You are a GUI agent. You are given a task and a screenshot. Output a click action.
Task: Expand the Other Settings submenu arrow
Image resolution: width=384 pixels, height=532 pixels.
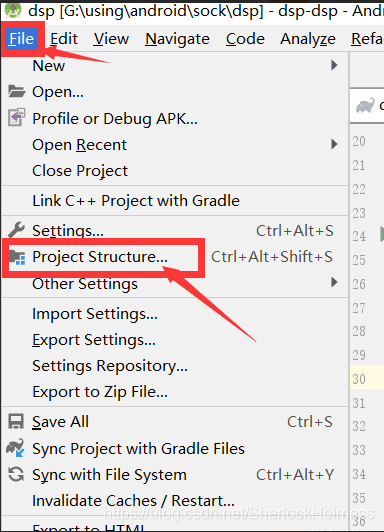[x=334, y=282]
